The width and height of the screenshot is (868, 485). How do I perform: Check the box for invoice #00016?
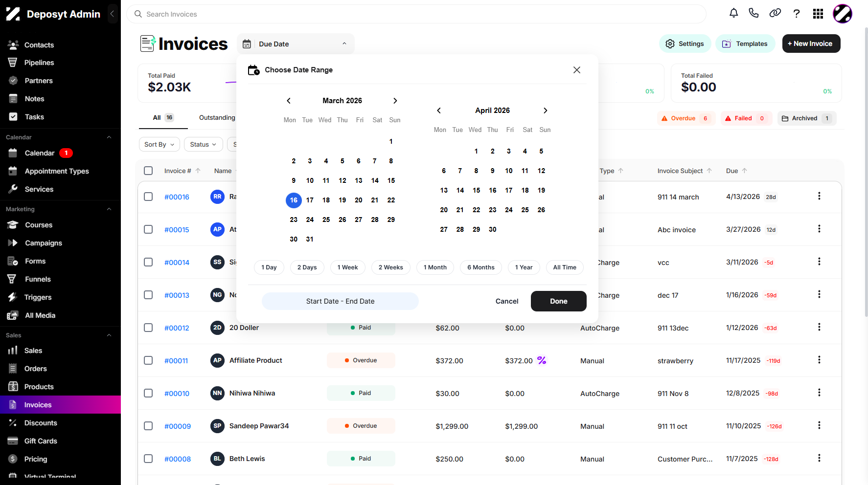pos(148,197)
